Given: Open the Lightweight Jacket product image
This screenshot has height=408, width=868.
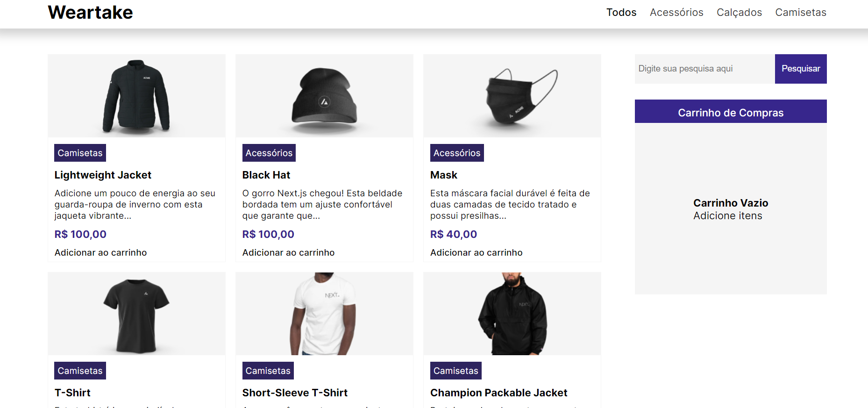Looking at the screenshot, I should pyautogui.click(x=136, y=95).
